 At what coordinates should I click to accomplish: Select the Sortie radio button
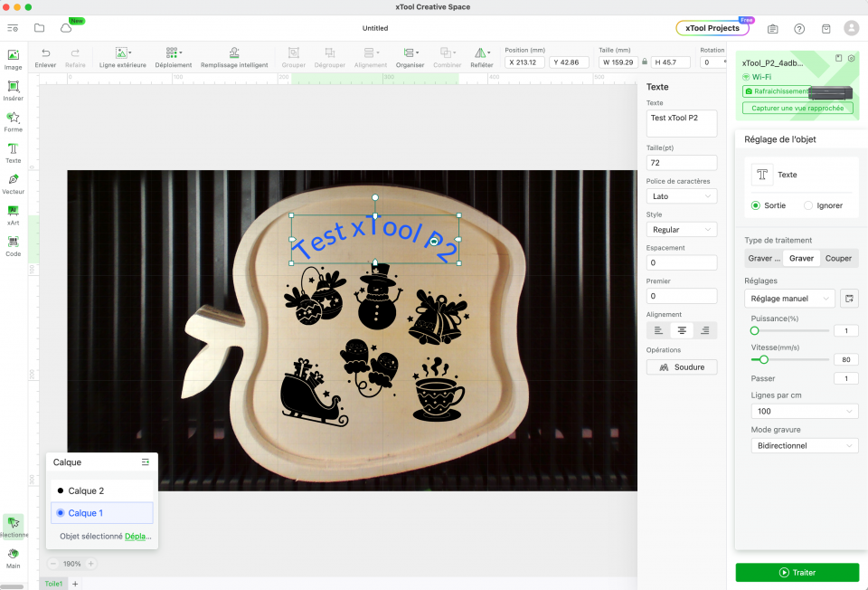(x=756, y=205)
